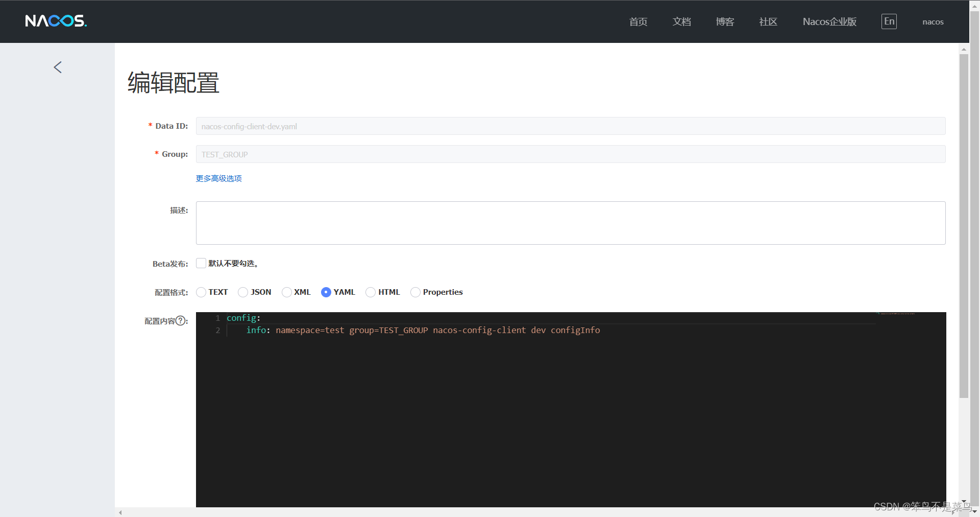Go back using the left arrow icon

coord(58,67)
